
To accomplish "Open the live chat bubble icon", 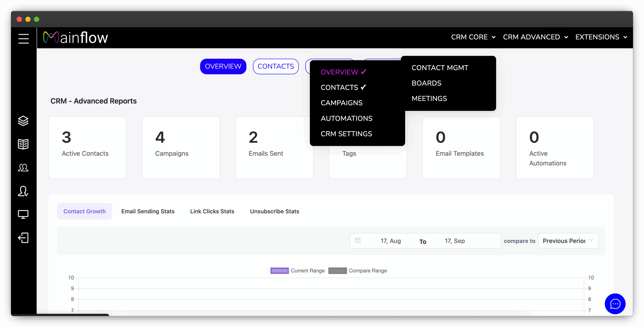I will [615, 304].
